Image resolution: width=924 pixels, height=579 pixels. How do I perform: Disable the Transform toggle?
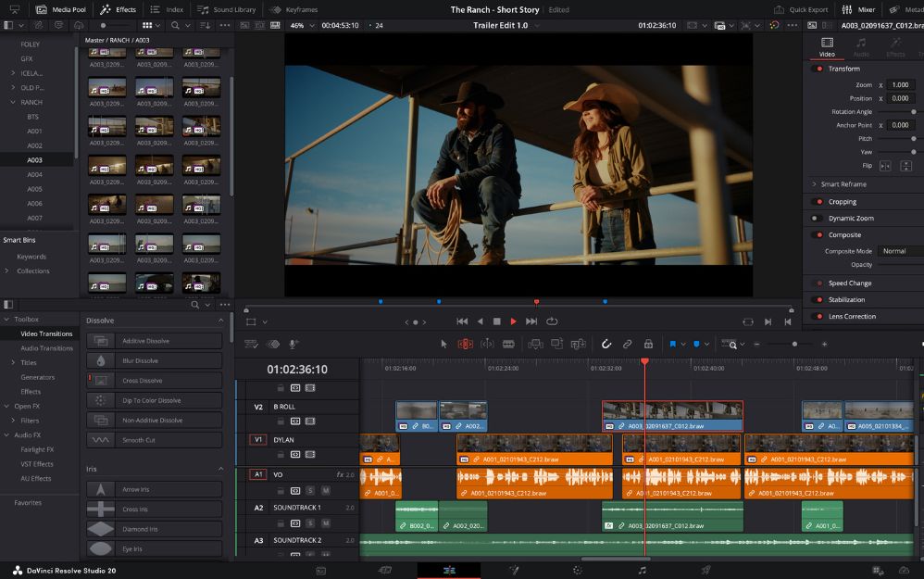click(x=818, y=69)
